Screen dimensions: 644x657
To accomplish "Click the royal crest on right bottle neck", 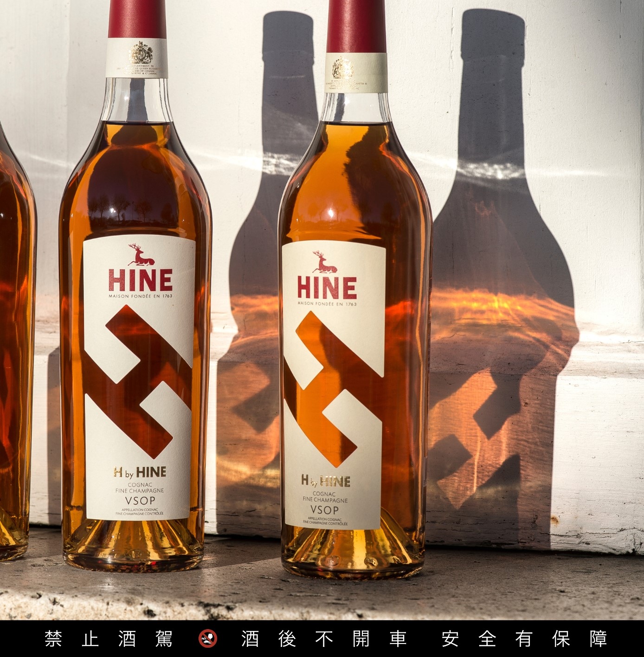I will click(x=343, y=68).
